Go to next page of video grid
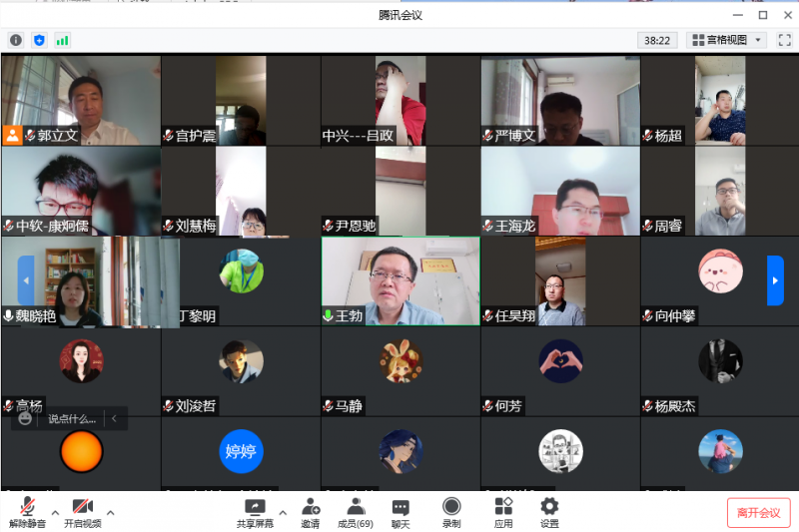This screenshot has width=799, height=532. click(x=775, y=280)
